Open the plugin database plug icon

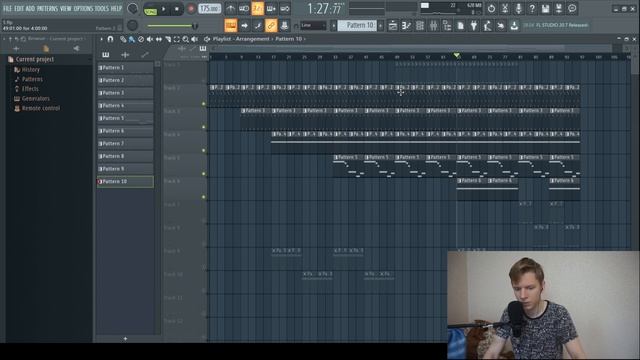(474, 26)
